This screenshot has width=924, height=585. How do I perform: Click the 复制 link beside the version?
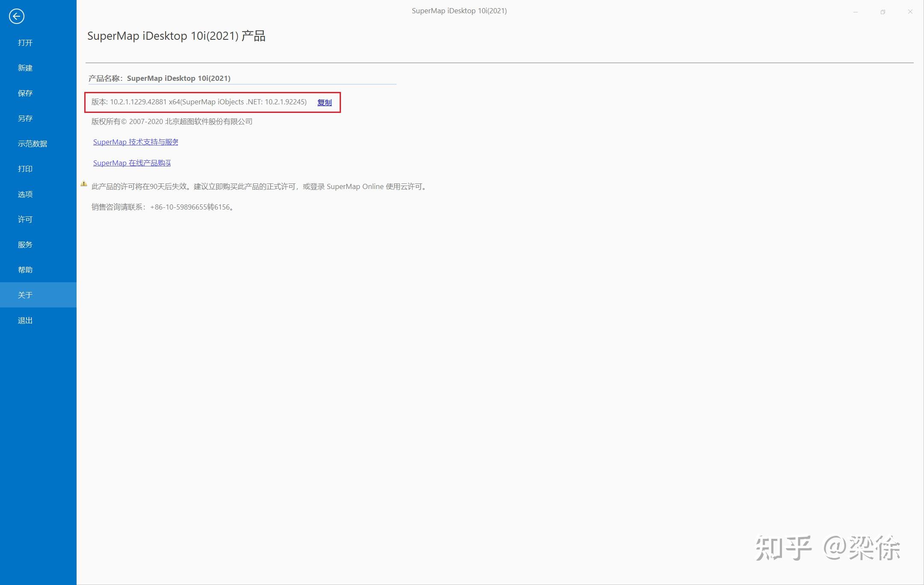325,103
